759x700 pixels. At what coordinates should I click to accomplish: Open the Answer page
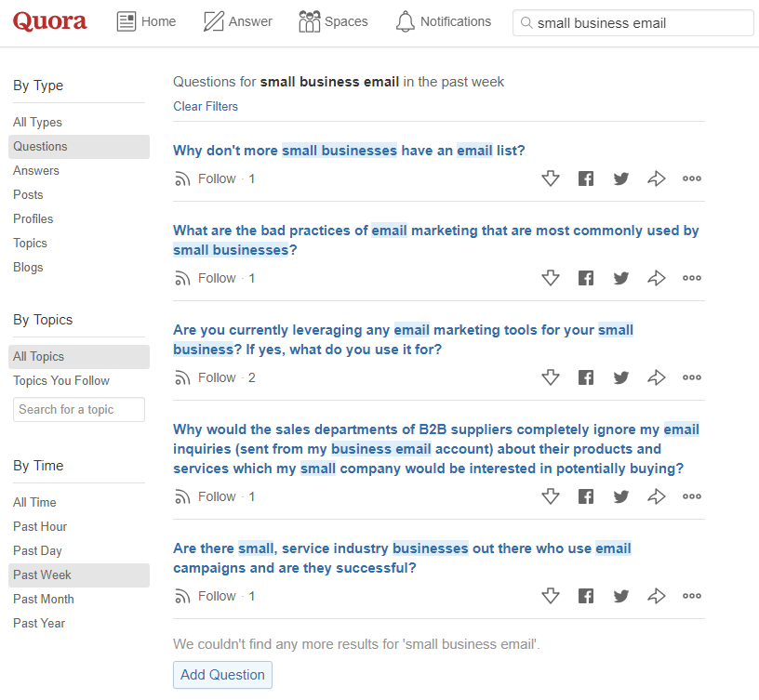point(238,21)
